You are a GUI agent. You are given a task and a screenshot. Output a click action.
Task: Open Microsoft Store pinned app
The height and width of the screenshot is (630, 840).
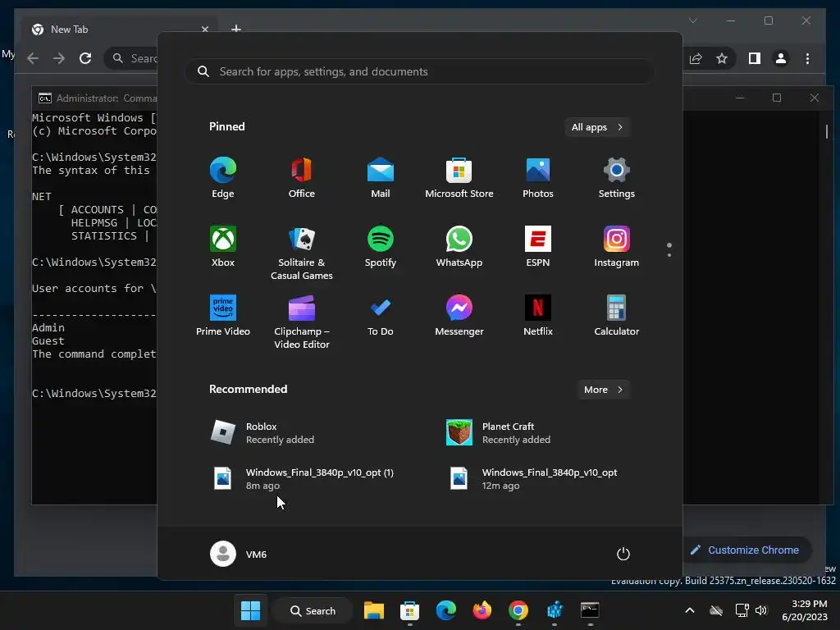click(x=459, y=178)
